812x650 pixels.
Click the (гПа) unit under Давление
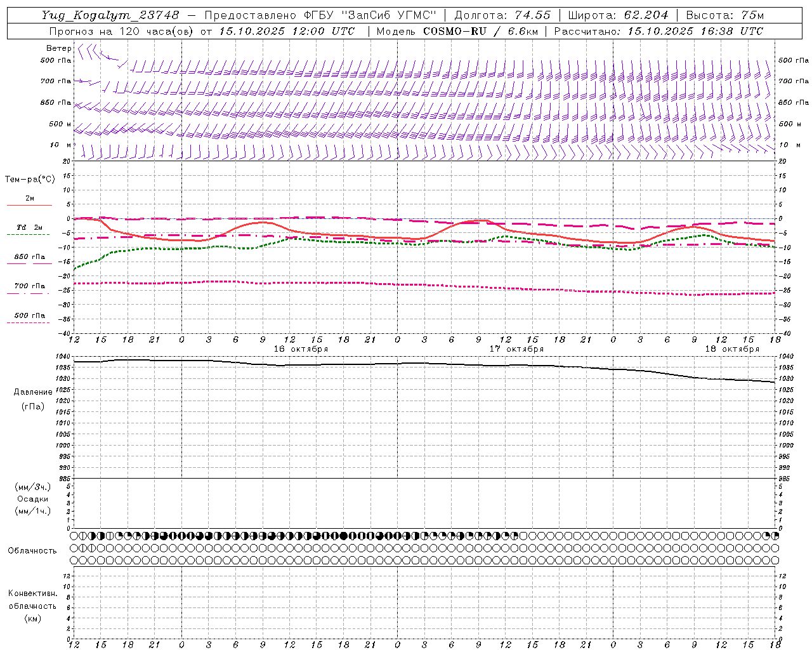[x=33, y=406]
